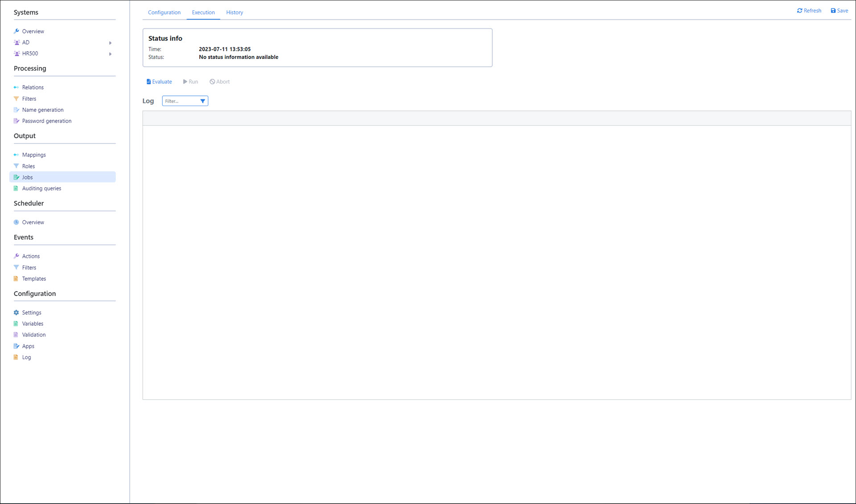Click the Refresh icon button
The width and height of the screenshot is (856, 504).
coord(799,11)
